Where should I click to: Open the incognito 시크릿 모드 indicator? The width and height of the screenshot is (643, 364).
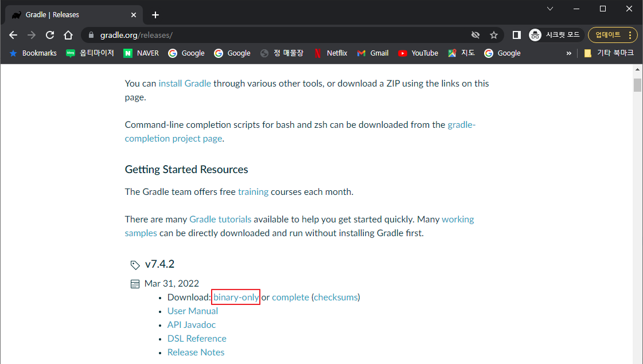point(554,35)
